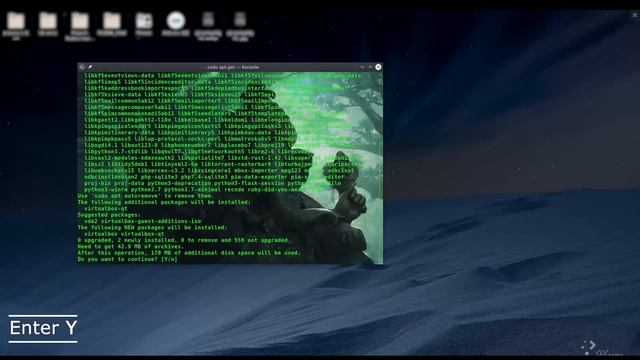
Task: Click 'The following NEW packages will be installed' line
Action: (x=151, y=227)
